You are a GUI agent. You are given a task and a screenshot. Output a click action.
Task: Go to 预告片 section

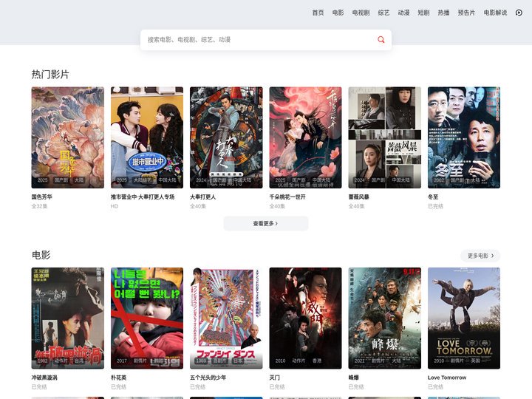[x=466, y=13]
